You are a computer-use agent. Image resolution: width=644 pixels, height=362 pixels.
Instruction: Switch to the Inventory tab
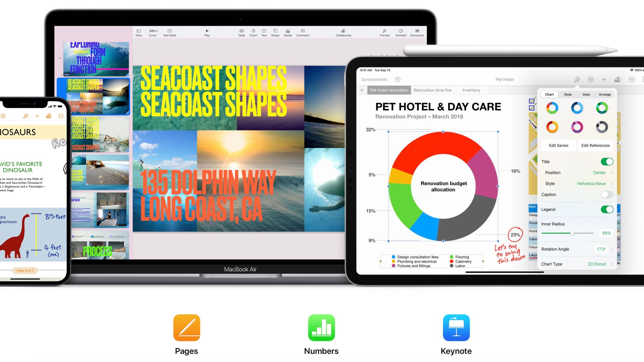click(471, 90)
